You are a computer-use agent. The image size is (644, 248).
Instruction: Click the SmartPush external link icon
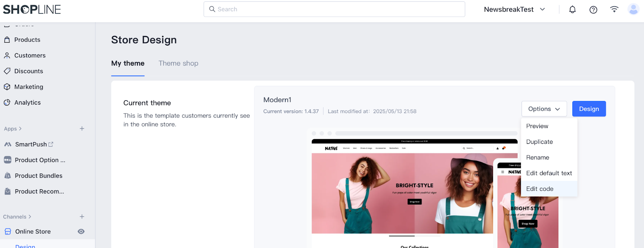point(51,144)
